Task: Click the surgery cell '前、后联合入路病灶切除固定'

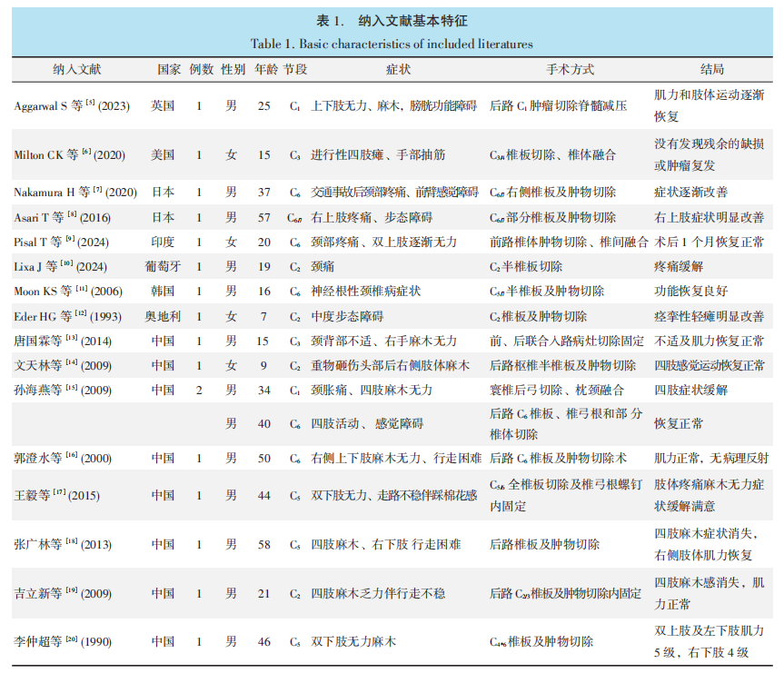Action: (567, 341)
